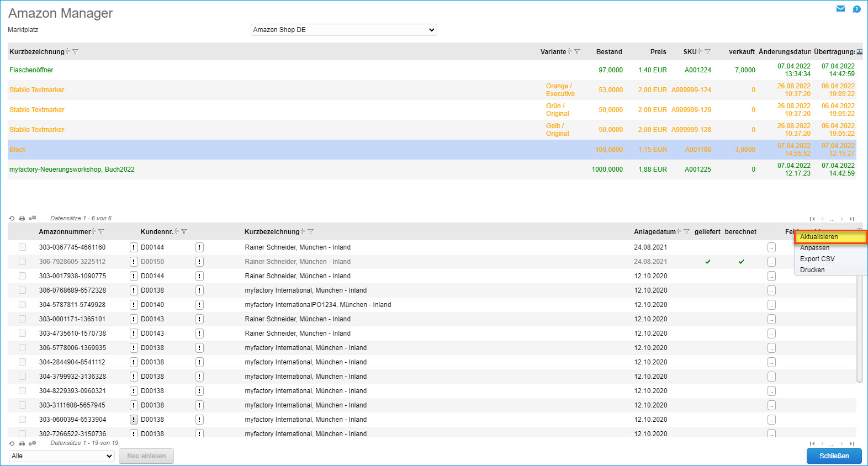Click SKU value A999999-129
This screenshot has width=868, height=466.
(691, 110)
